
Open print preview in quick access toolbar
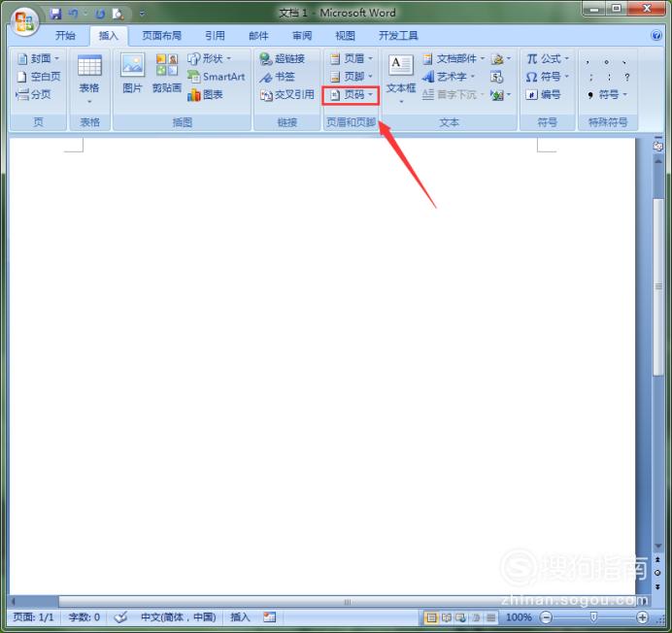pyautogui.click(x=118, y=14)
